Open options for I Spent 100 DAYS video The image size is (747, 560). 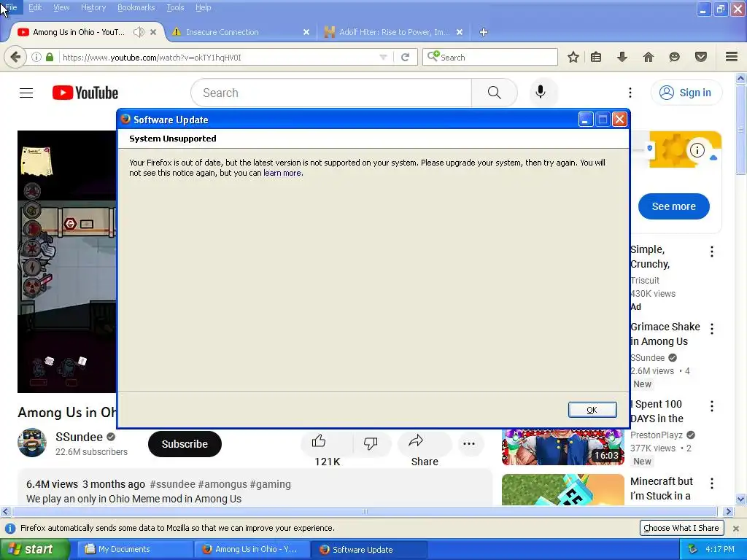[x=712, y=405]
